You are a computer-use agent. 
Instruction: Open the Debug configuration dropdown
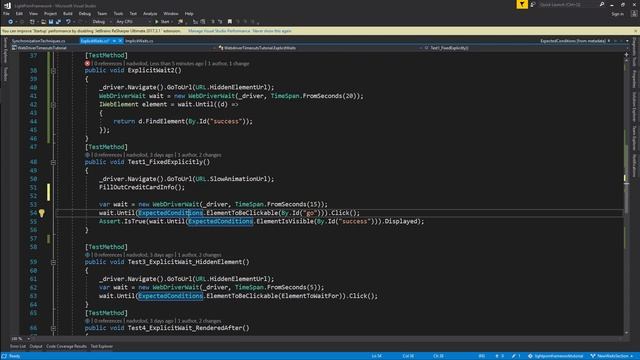101,22
